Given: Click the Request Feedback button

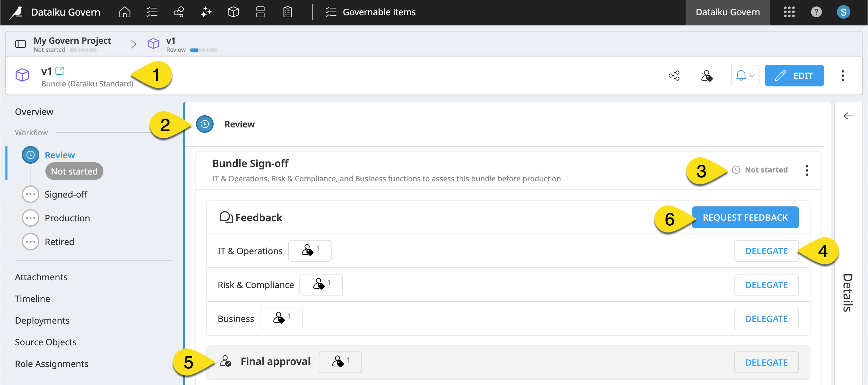Looking at the screenshot, I should (x=745, y=217).
